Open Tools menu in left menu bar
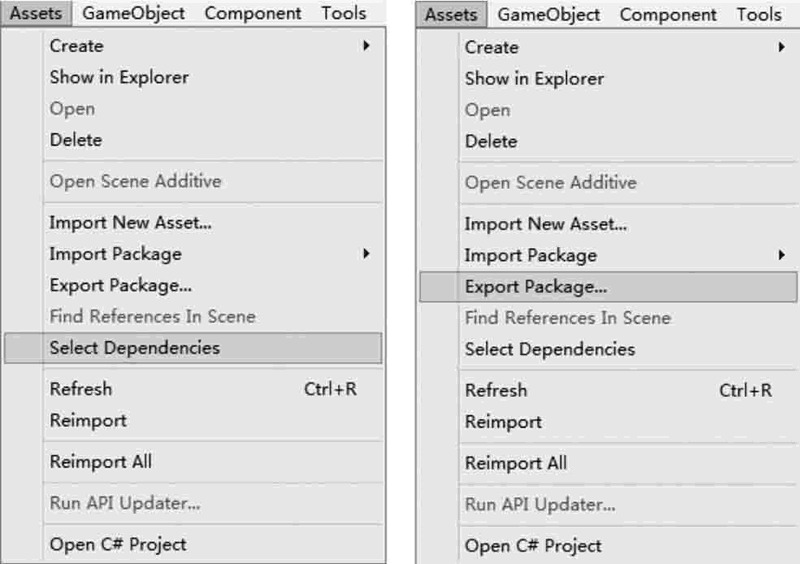This screenshot has width=800, height=564. tap(344, 13)
